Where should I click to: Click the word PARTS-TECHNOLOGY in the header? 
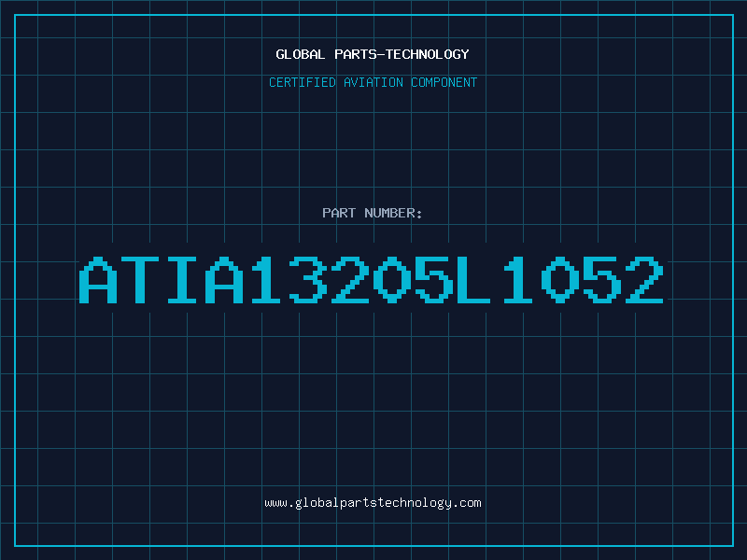(x=402, y=54)
